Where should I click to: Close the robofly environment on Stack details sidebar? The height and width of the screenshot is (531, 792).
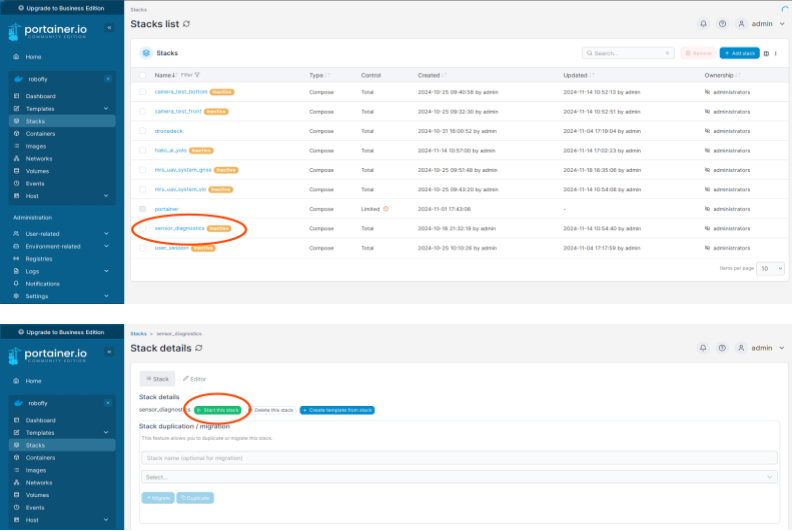point(108,403)
